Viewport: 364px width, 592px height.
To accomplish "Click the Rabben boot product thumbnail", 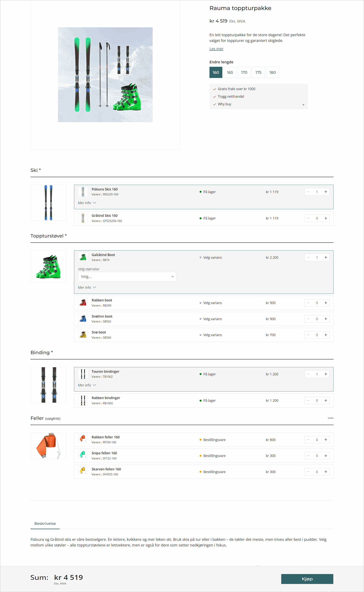I will [83, 302].
